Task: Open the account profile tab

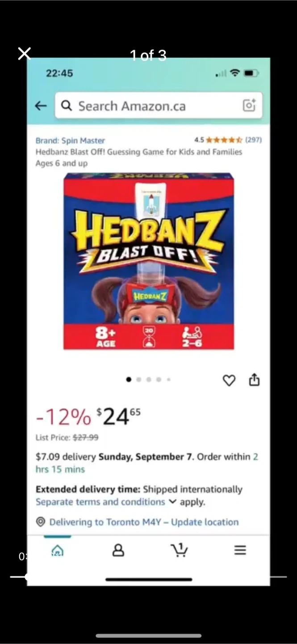Action: (118, 550)
